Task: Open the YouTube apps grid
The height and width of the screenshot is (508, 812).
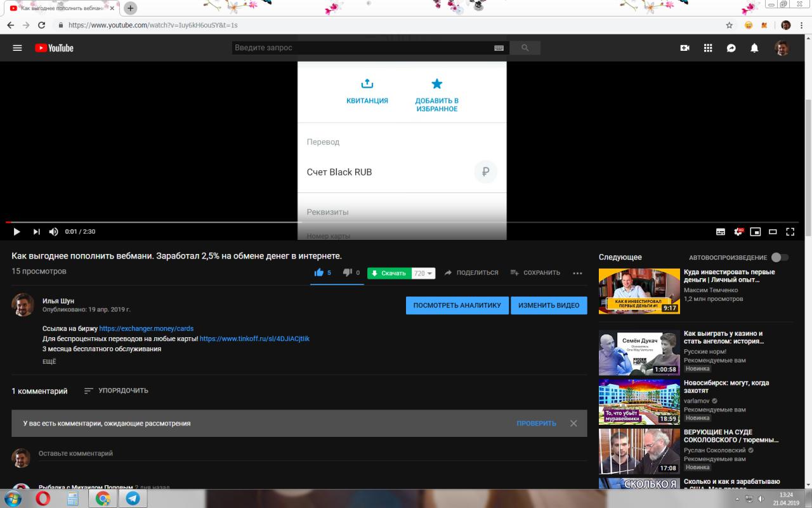Action: click(708, 48)
